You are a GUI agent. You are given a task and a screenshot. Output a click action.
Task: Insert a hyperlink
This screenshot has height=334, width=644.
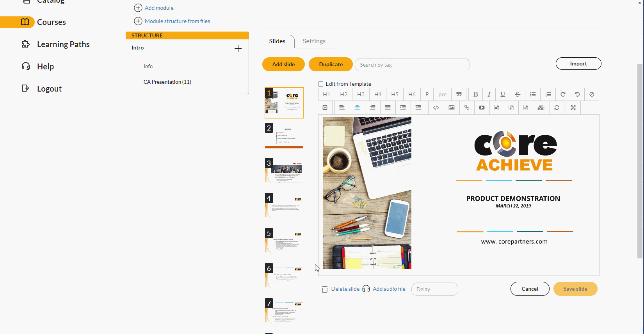467,108
